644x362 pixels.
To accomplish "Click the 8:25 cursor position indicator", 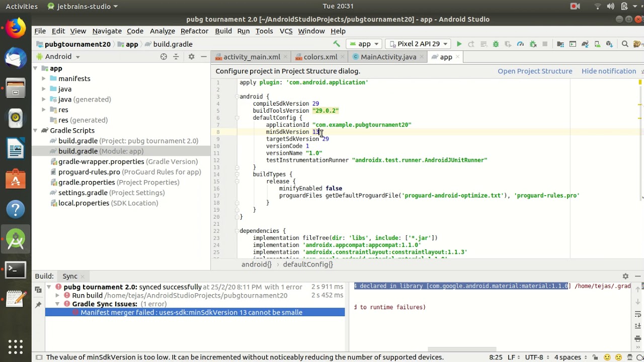I will 496,357.
